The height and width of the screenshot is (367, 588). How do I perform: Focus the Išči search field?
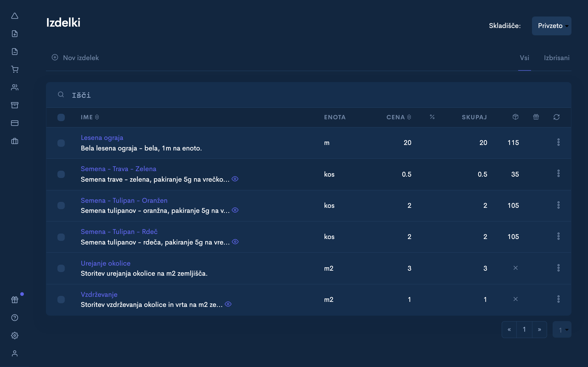194,95
